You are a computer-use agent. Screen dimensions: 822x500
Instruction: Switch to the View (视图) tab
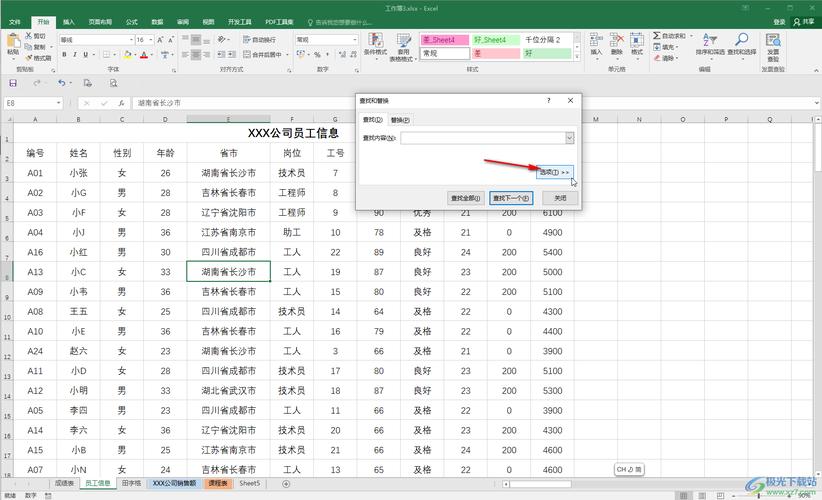click(x=209, y=22)
